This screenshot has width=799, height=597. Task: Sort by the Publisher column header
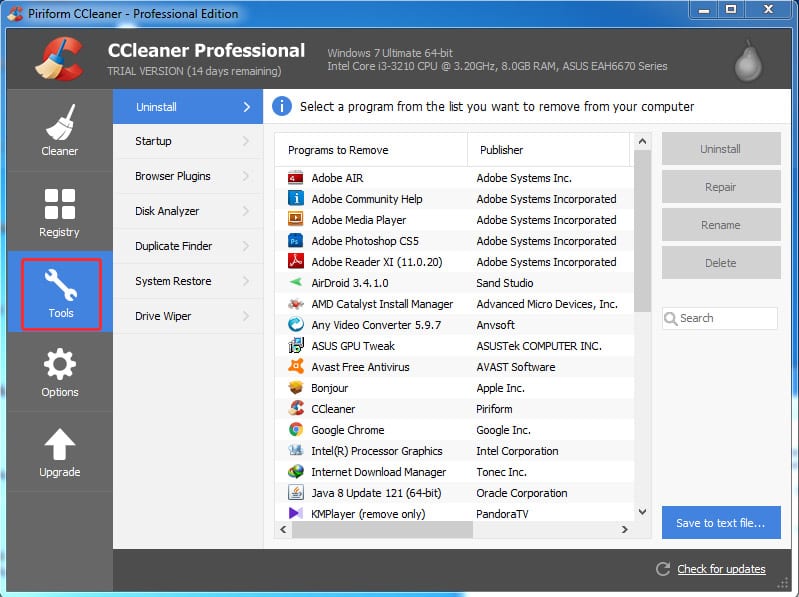501,150
